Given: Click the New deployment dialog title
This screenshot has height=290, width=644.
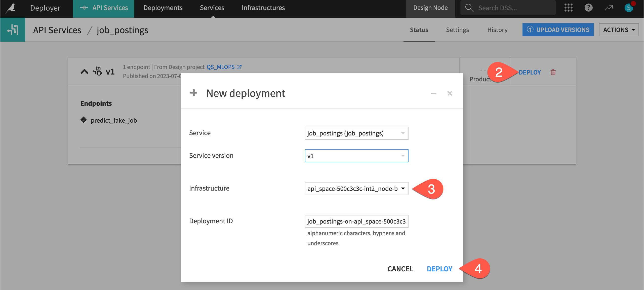Looking at the screenshot, I should (246, 93).
